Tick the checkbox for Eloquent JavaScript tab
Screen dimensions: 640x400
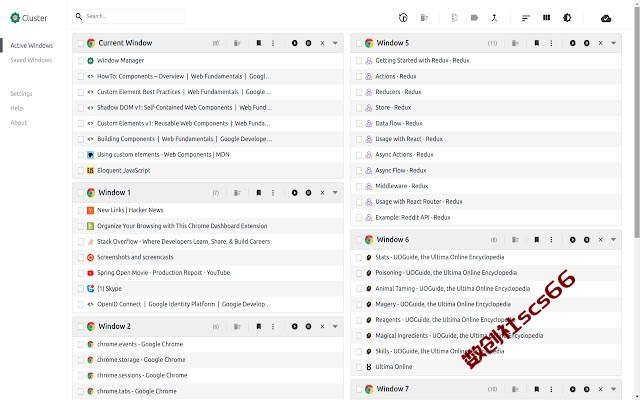[x=80, y=171]
